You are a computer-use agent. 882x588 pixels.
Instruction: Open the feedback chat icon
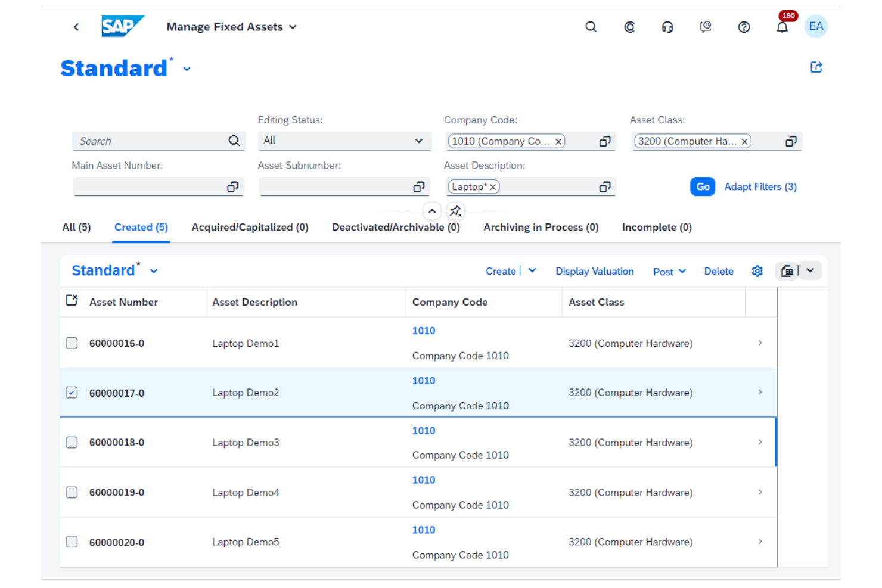(706, 27)
